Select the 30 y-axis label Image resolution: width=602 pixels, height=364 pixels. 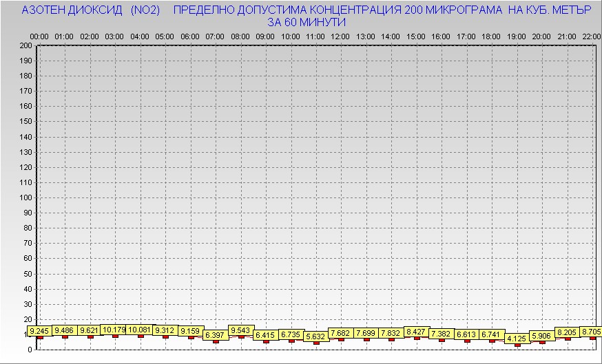tap(28, 304)
